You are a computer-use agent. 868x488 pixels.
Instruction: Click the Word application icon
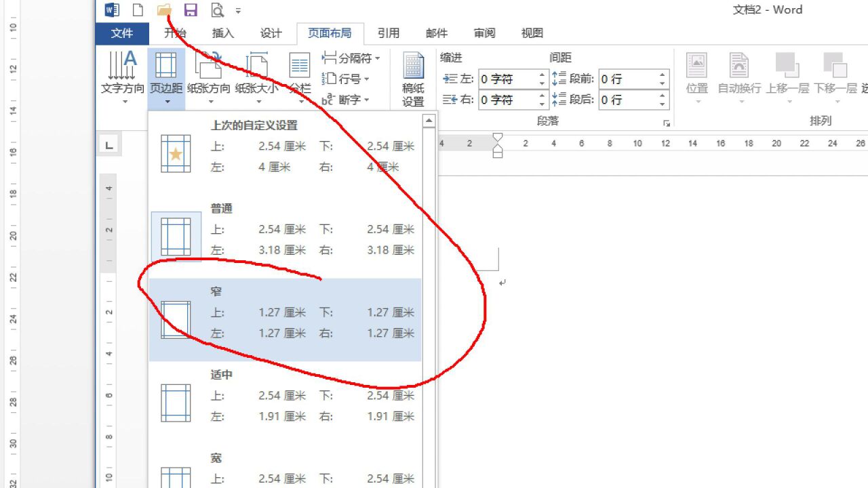click(x=112, y=9)
